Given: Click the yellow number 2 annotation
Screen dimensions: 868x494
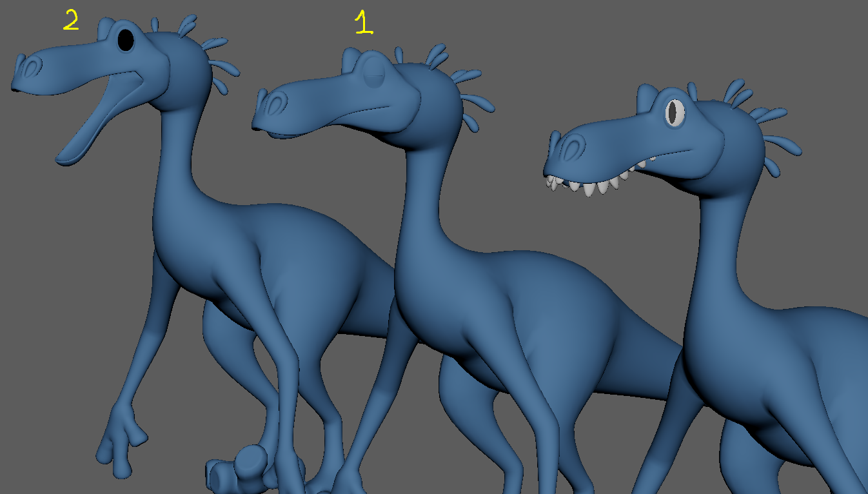Looking at the screenshot, I should (x=71, y=21).
